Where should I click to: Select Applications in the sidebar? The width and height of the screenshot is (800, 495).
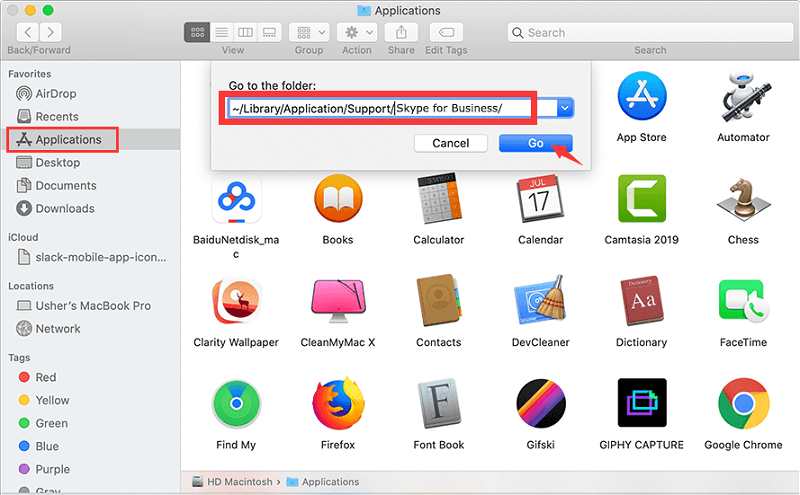click(68, 140)
